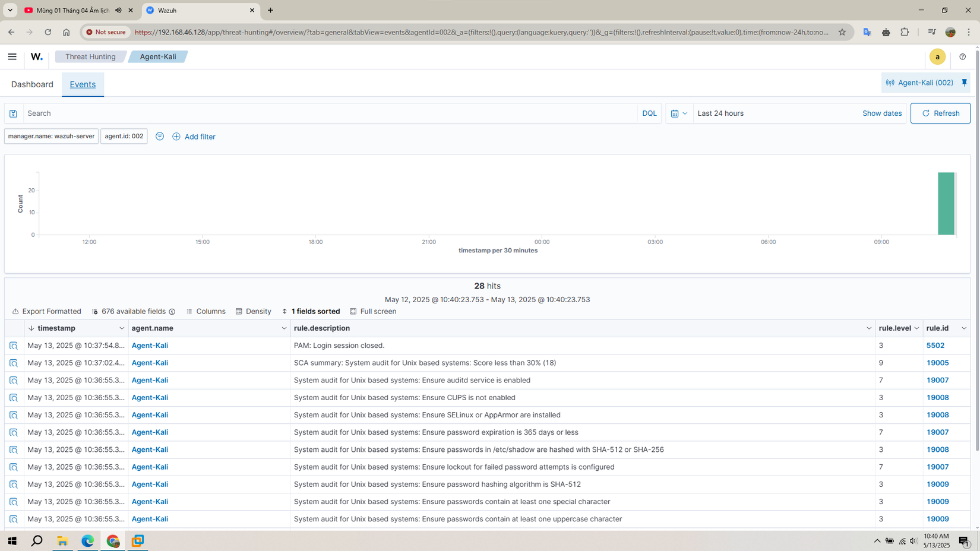Image resolution: width=980 pixels, height=551 pixels.
Task: Inspect the CUPS not enabled event
Action: (14, 398)
